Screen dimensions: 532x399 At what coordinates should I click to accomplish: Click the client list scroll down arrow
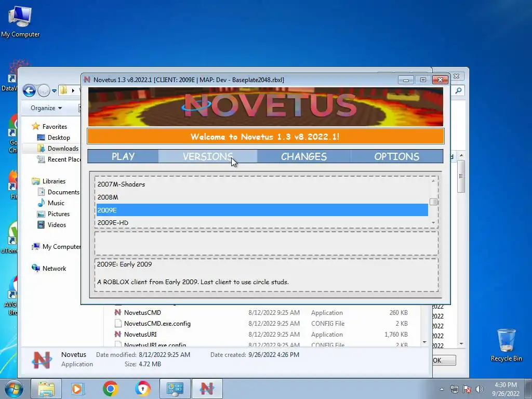click(433, 223)
